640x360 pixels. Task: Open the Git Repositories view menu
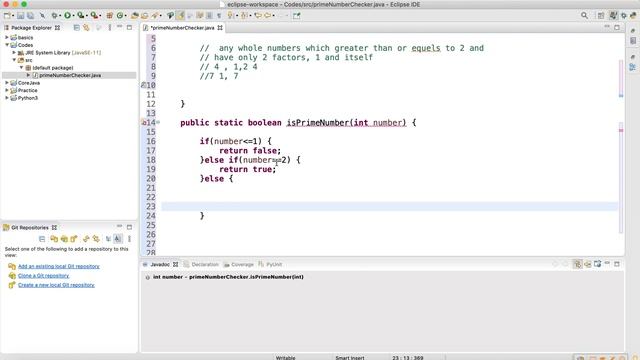pyautogui.click(x=129, y=239)
